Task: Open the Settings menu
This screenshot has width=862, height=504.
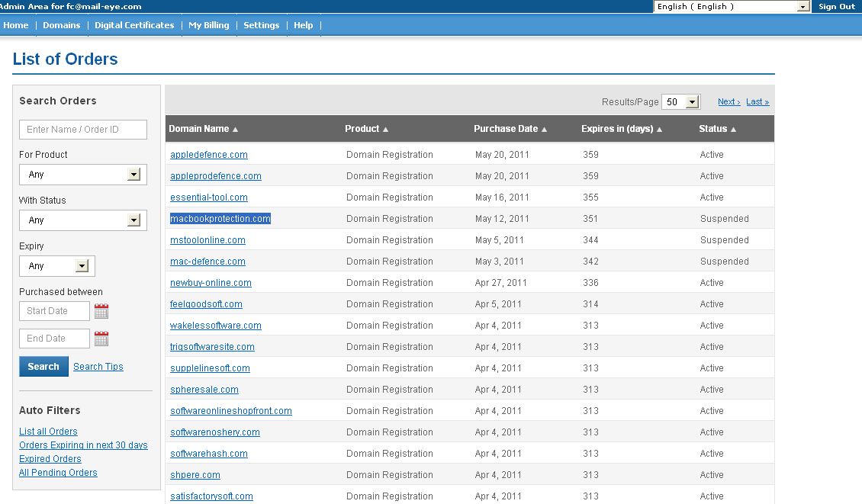Action: pos(261,25)
